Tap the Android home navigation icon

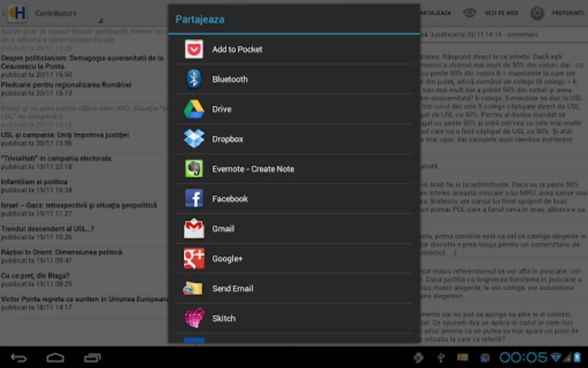pos(55,358)
